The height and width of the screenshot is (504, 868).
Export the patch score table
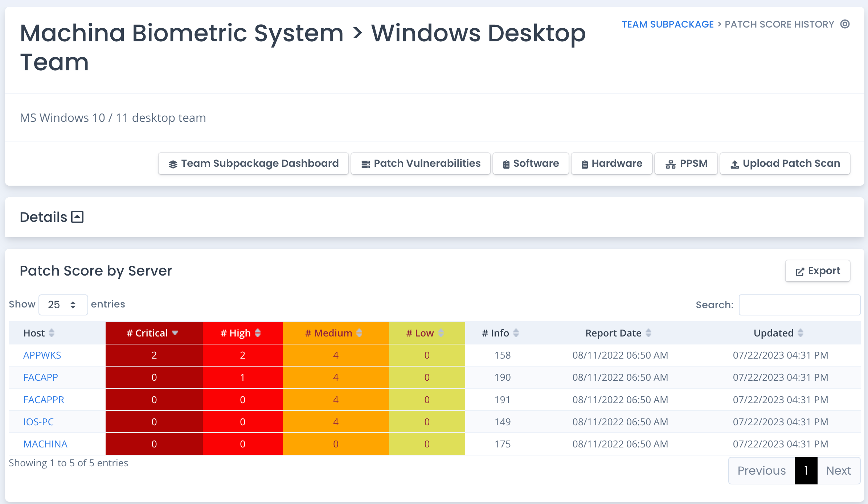(818, 271)
